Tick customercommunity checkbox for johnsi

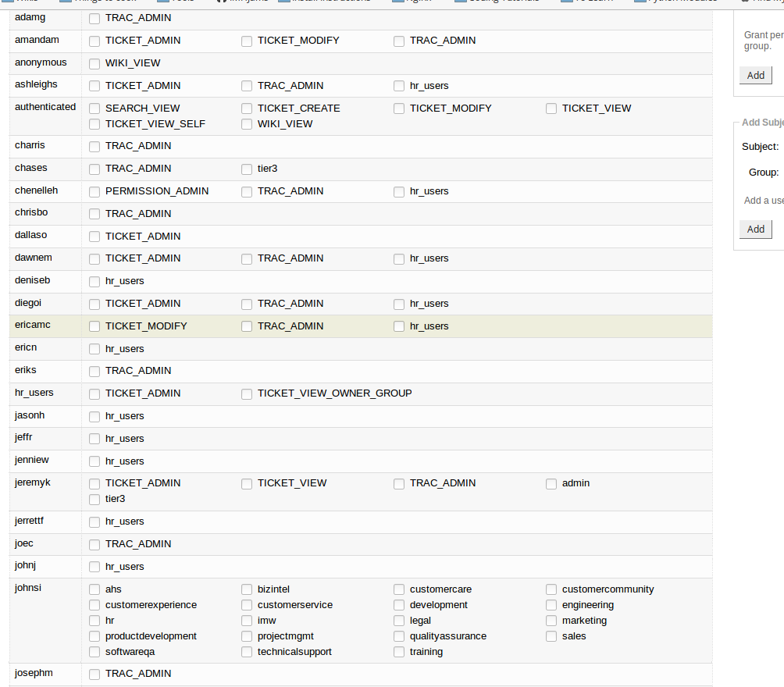click(551, 589)
